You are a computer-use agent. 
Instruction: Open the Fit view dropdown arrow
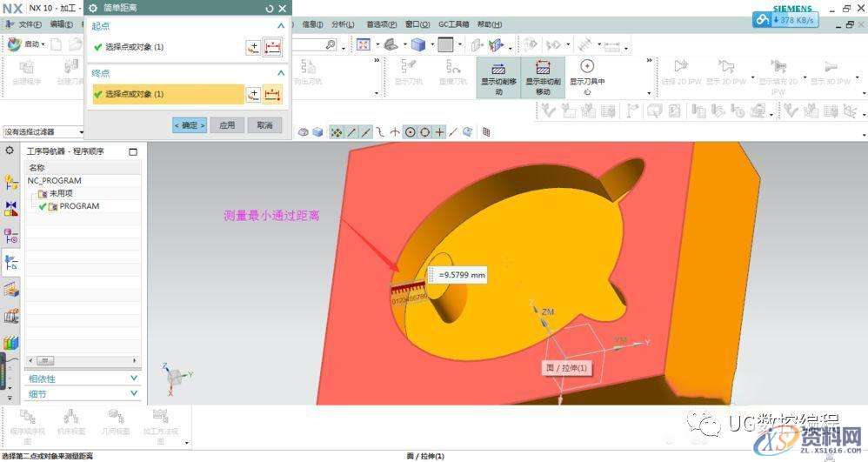[x=377, y=44]
